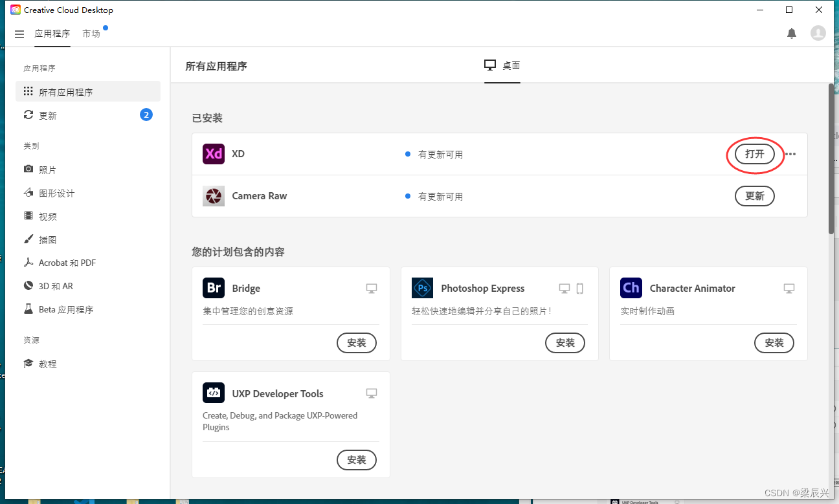Click the Photoshop Express app name
The width and height of the screenshot is (839, 504).
[x=483, y=289]
